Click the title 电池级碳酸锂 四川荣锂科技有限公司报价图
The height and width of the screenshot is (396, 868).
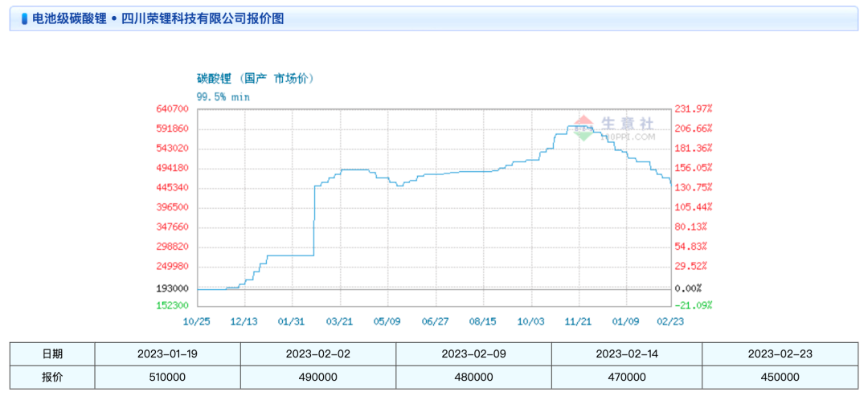tap(158, 18)
